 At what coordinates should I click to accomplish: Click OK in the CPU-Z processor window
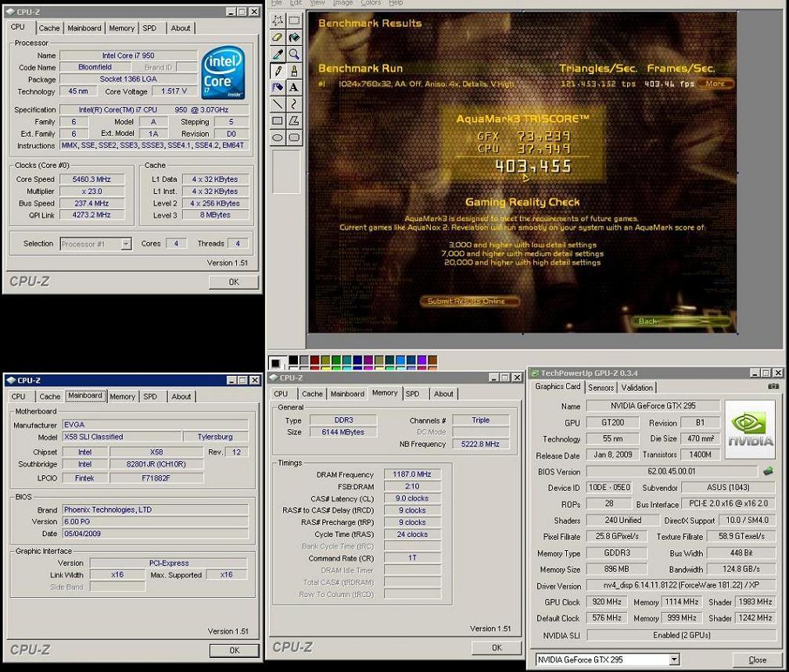[234, 282]
